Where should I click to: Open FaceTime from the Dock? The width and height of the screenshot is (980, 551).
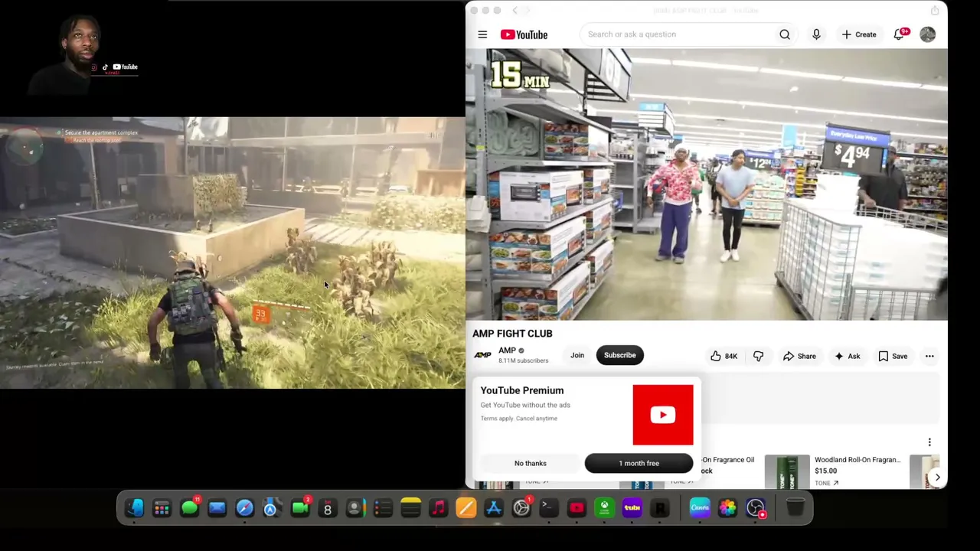(x=299, y=507)
